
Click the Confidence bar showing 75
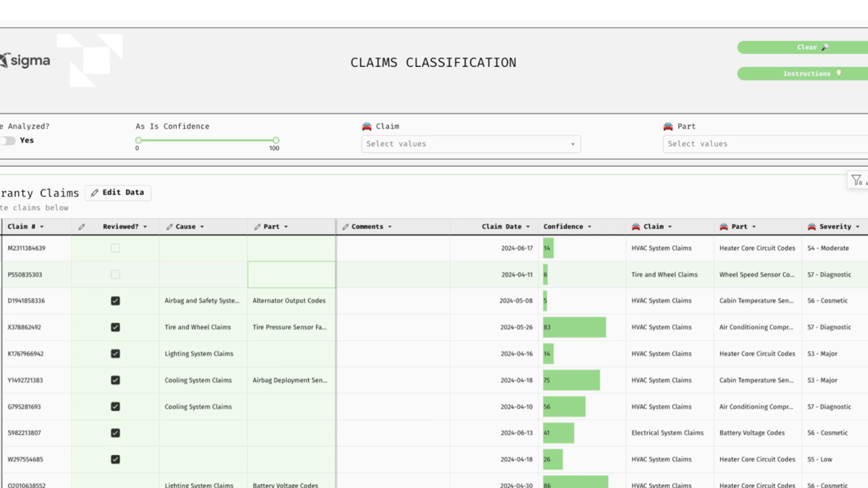(571, 380)
